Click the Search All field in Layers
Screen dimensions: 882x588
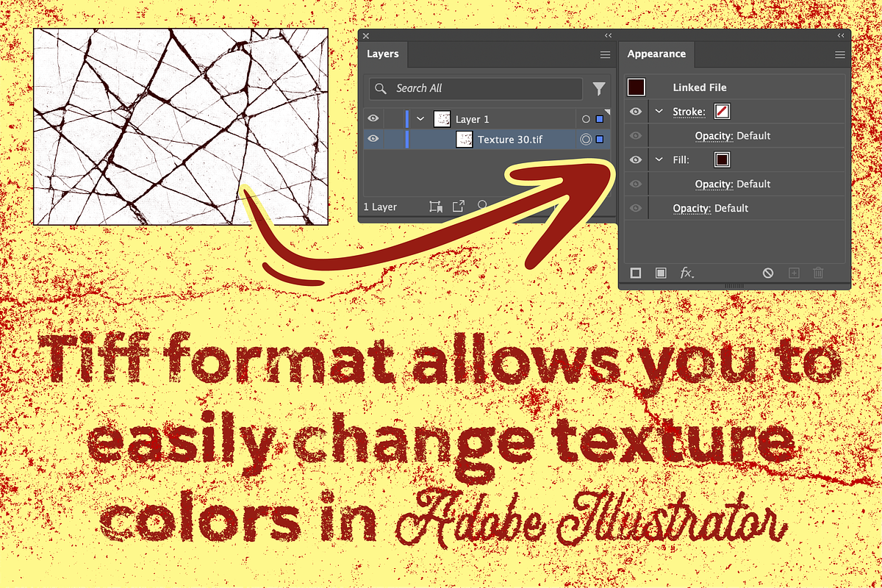coord(476,88)
